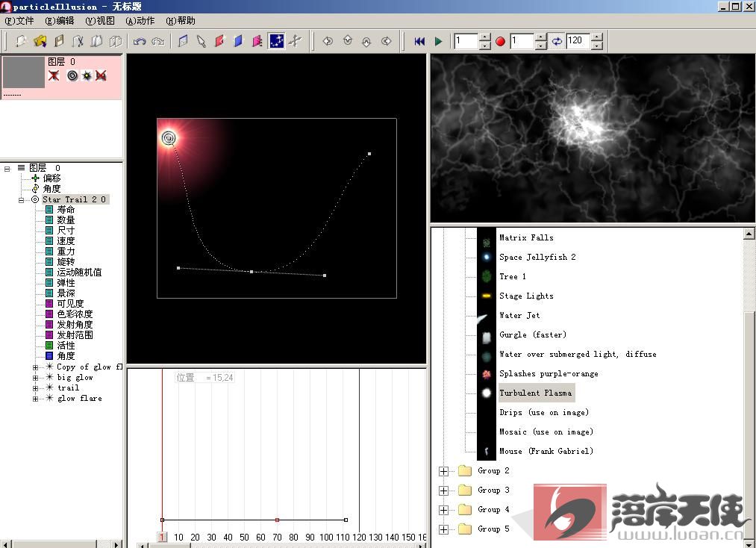Click the nudge down arrow icon
Viewport: 756px width, 548px height.
coord(366,43)
